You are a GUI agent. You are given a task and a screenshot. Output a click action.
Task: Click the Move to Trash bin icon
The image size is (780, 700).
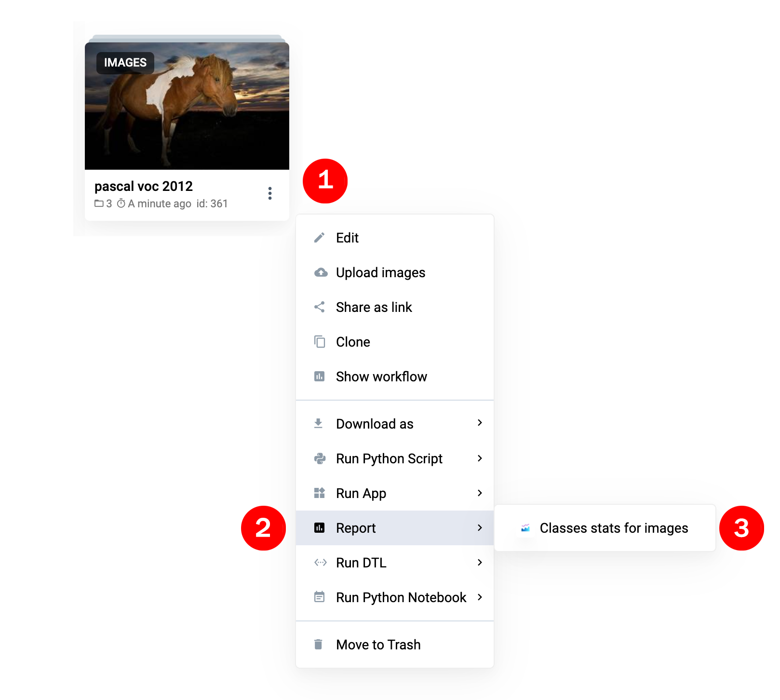318,644
